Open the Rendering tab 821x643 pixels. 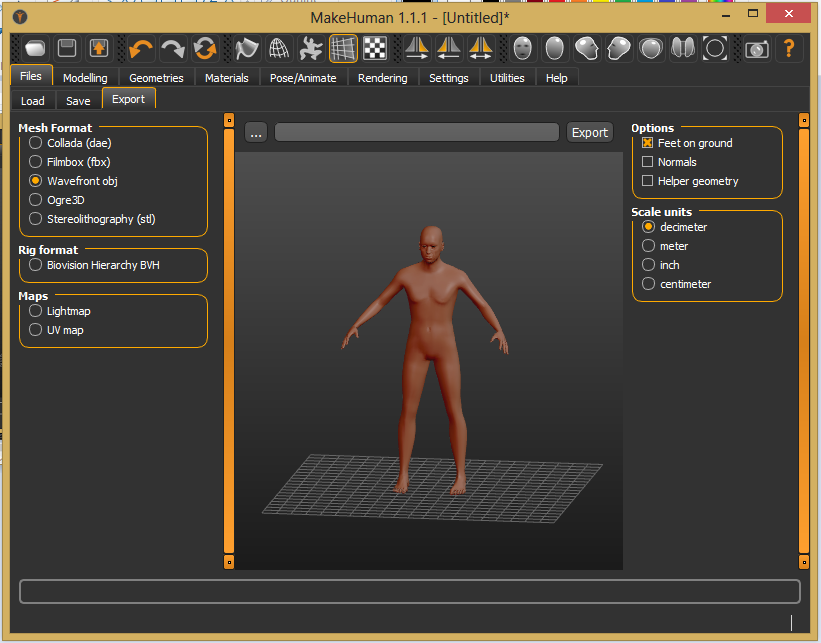(x=383, y=77)
